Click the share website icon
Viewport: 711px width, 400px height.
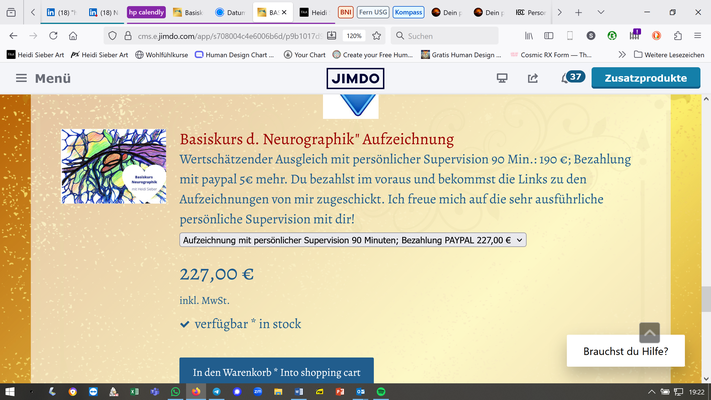533,78
